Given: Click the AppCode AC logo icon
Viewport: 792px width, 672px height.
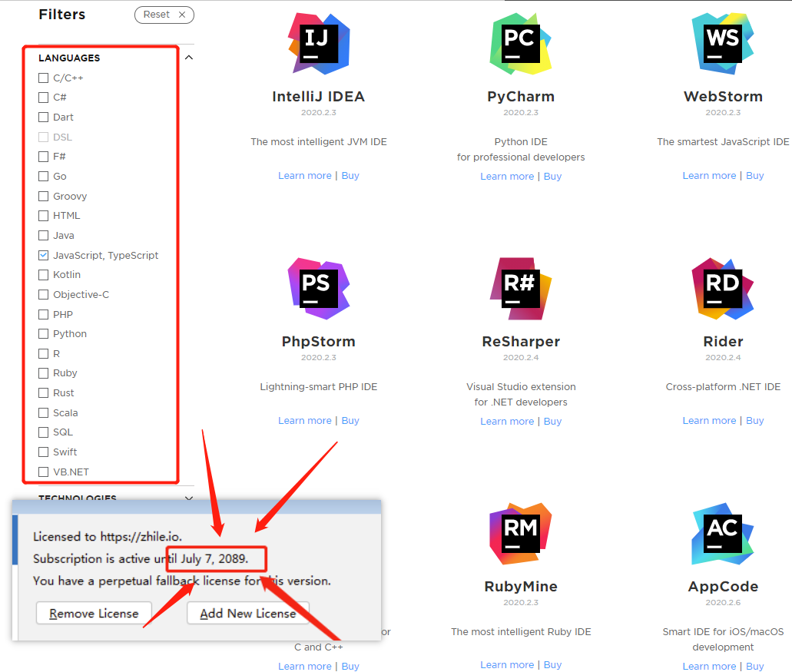Looking at the screenshot, I should [x=723, y=534].
